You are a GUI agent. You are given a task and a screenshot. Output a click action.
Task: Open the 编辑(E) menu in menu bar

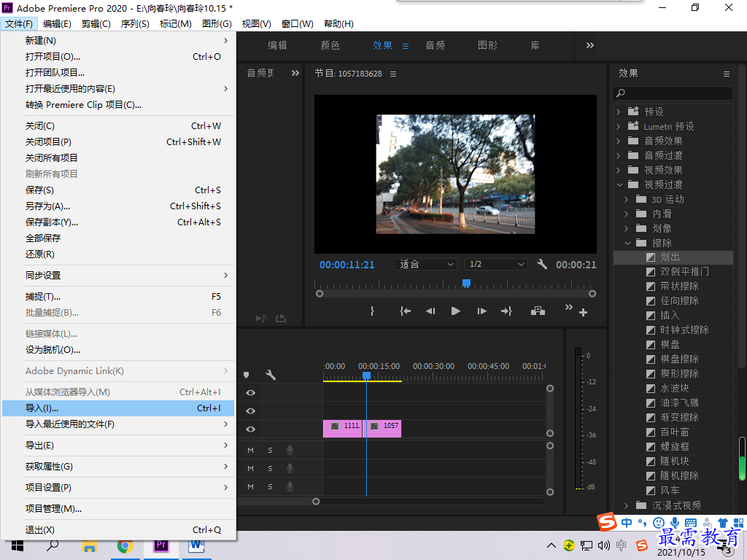[57, 24]
